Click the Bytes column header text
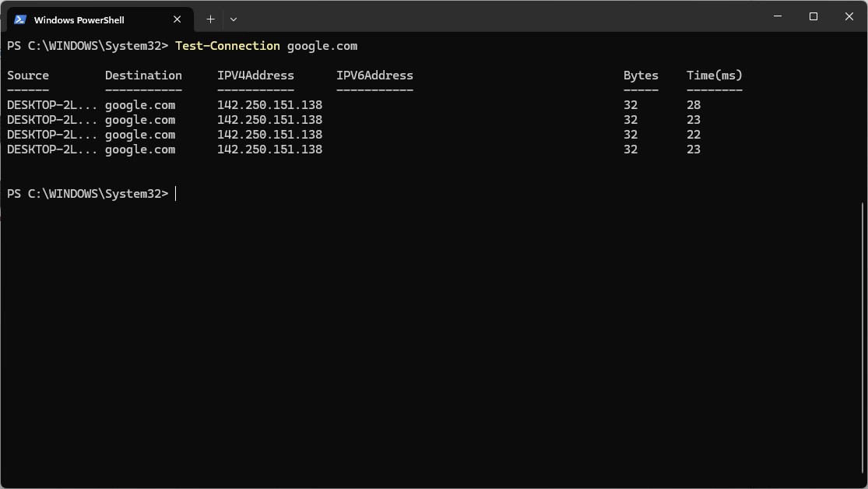868x489 pixels. [x=640, y=75]
